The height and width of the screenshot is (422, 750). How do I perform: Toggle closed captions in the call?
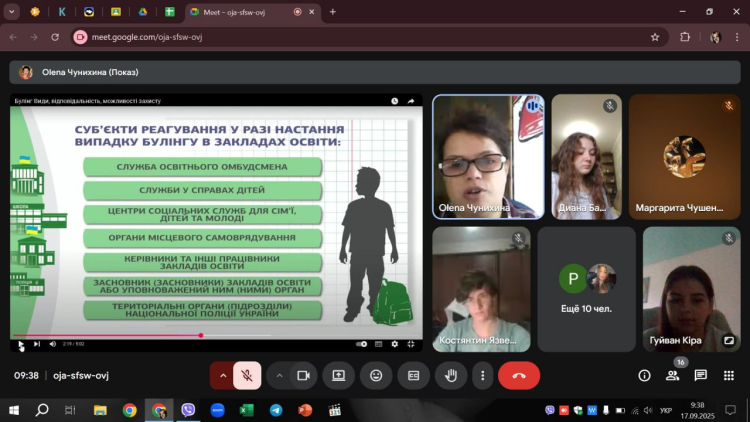point(413,375)
